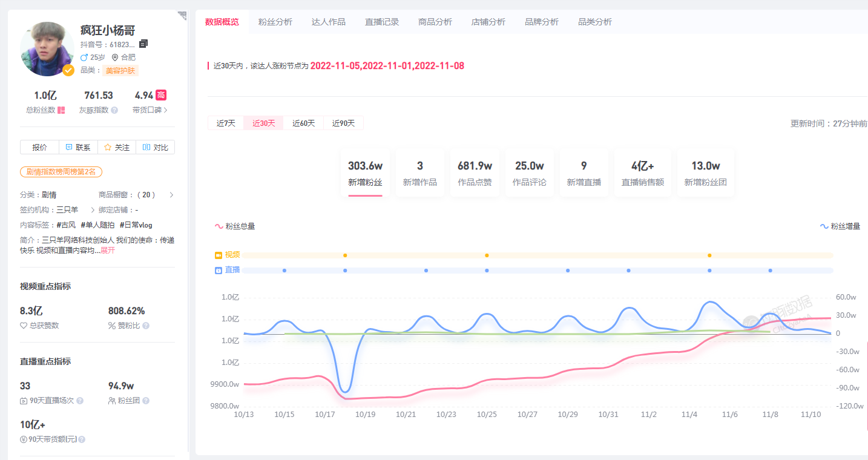Select the 近7天 time range

(x=226, y=123)
